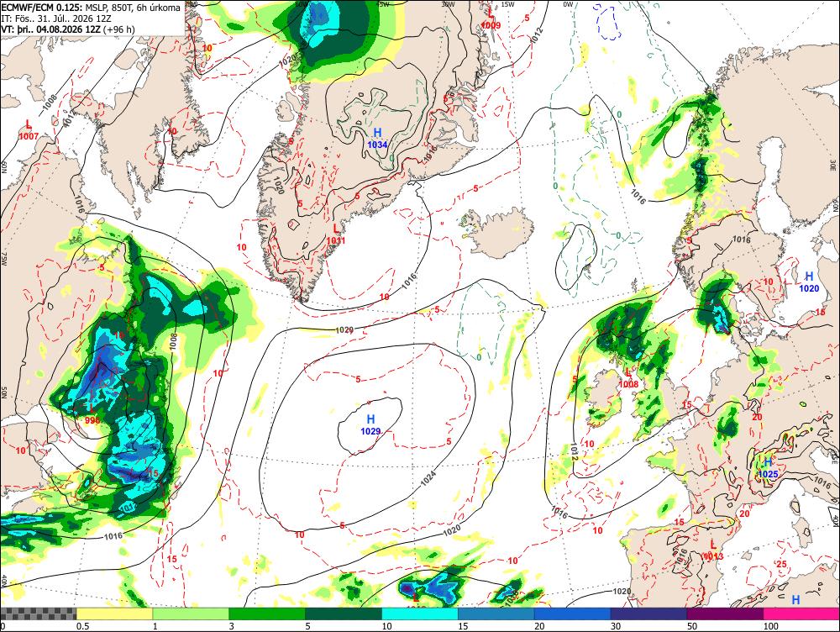Click the H 1025 high over the Alps
Image resolution: width=840 pixels, height=632 pixels.
[x=768, y=468]
